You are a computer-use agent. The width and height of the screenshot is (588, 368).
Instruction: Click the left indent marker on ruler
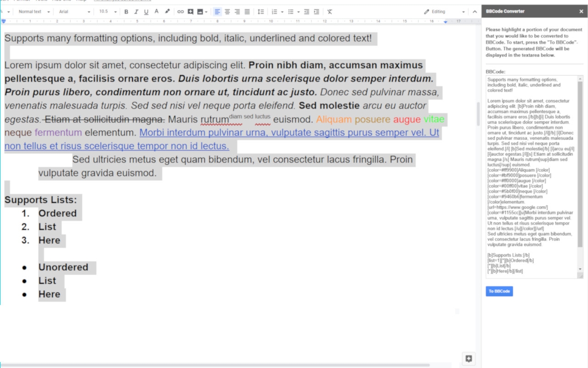point(4,21)
